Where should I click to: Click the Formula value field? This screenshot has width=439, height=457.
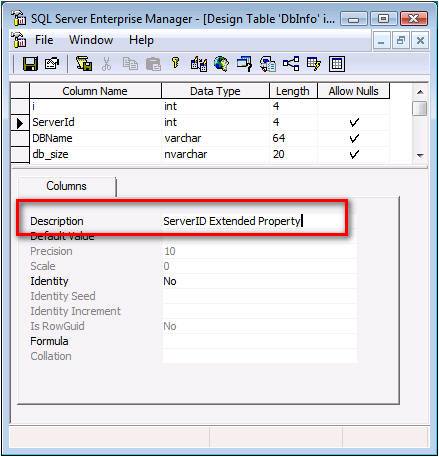tap(260, 341)
